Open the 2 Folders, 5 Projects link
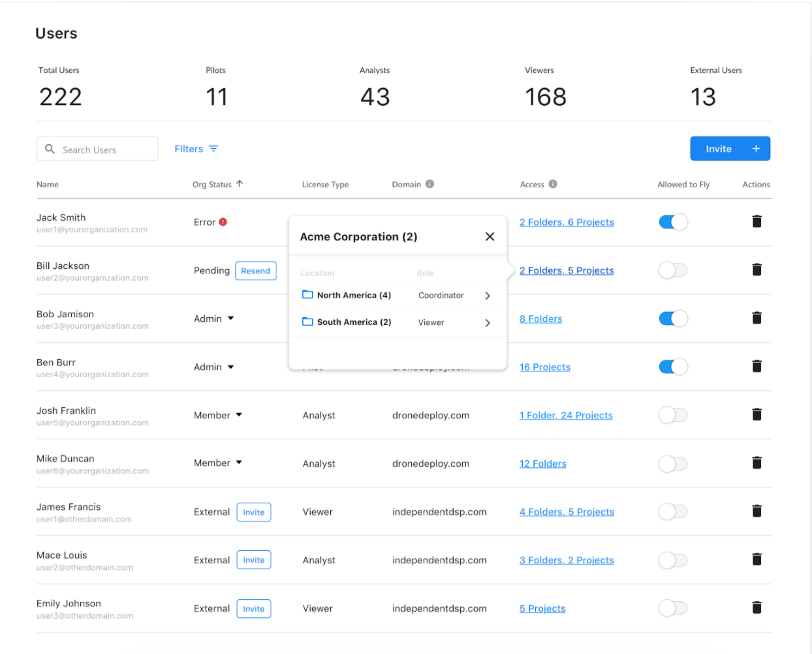This screenshot has width=812, height=654. click(x=567, y=270)
